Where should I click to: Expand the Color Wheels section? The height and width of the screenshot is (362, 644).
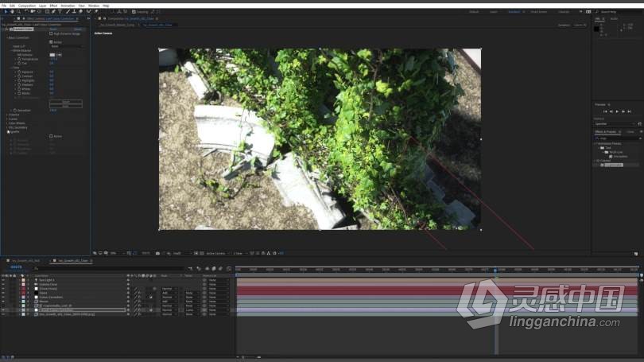pos(6,123)
